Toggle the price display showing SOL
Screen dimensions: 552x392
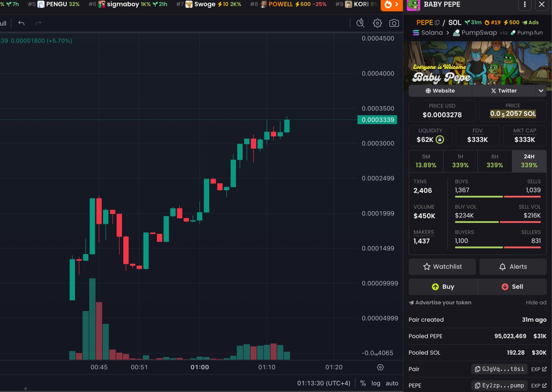(513, 111)
